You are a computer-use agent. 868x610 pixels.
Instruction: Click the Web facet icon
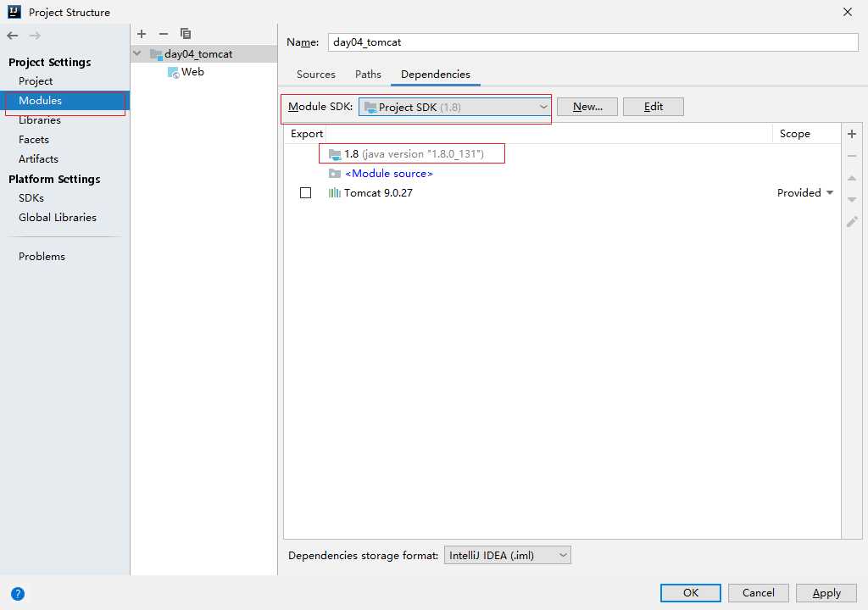click(173, 72)
